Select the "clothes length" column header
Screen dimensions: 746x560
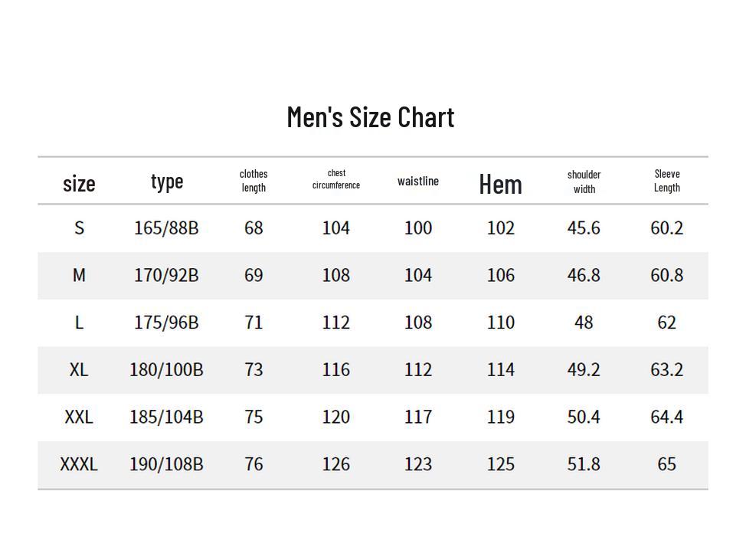pyautogui.click(x=254, y=181)
